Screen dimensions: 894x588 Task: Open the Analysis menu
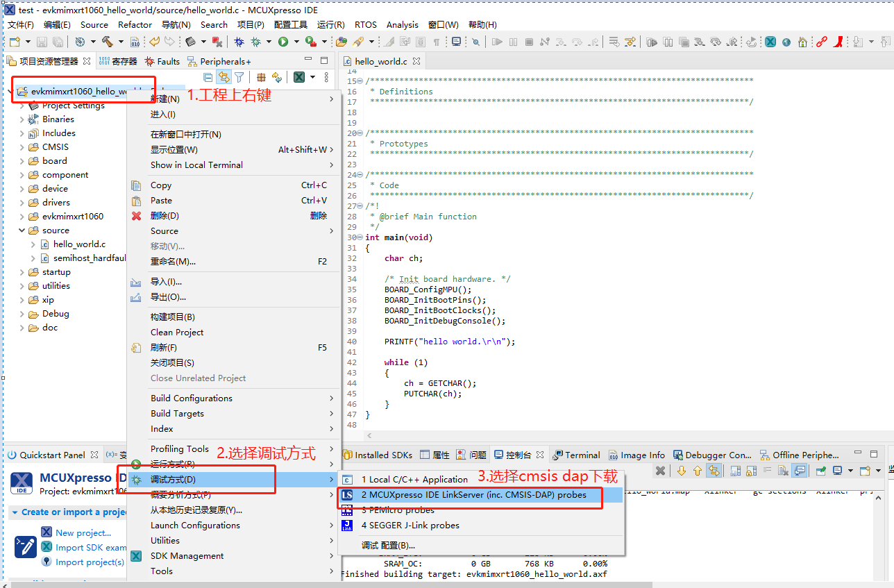pyautogui.click(x=403, y=24)
